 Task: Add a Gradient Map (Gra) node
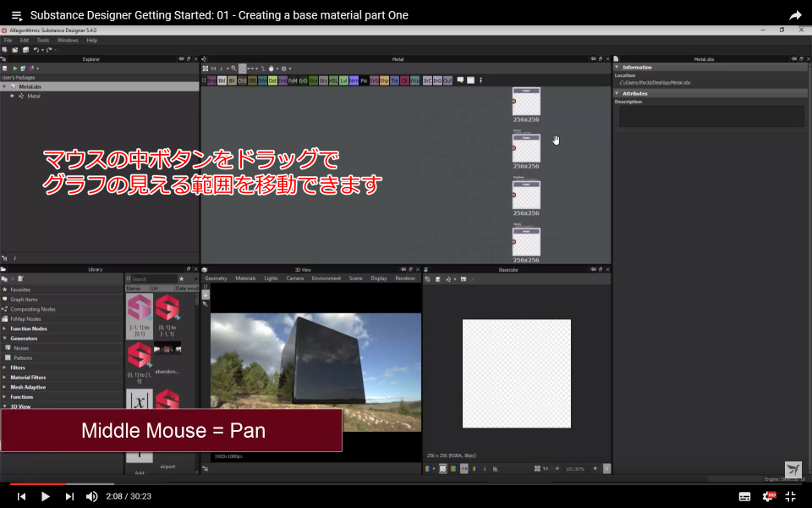[313, 81]
